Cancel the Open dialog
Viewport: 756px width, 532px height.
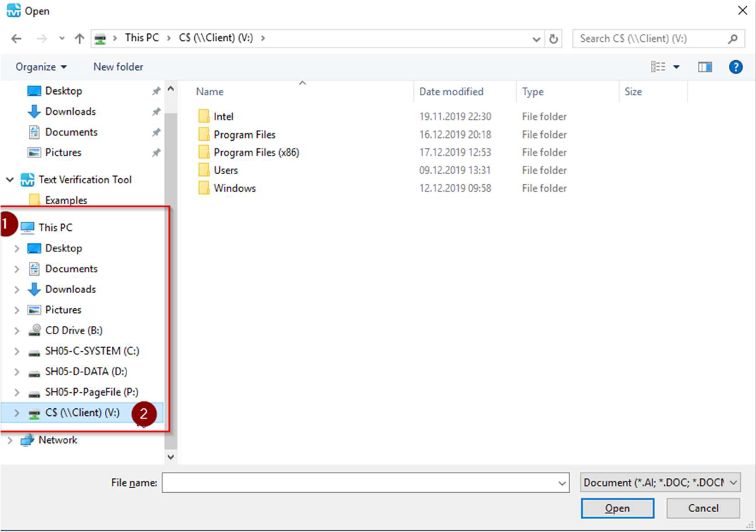point(703,508)
